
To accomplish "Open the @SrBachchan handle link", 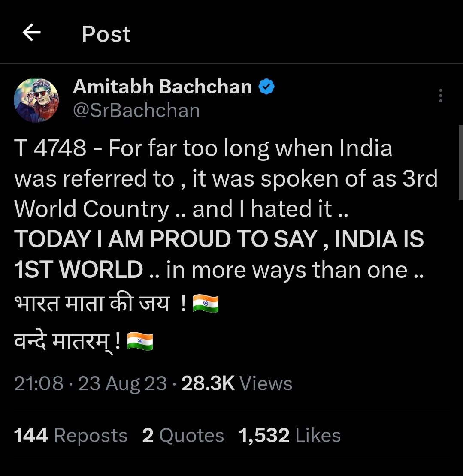I will [x=136, y=111].
